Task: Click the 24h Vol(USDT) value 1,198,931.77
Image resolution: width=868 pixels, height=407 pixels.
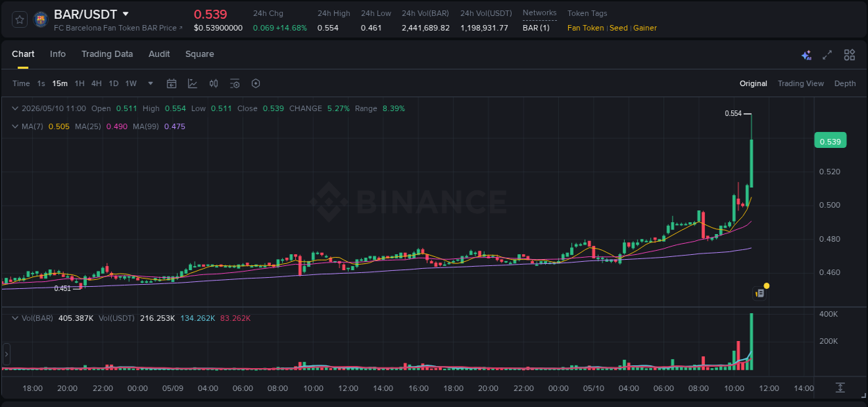Action: (x=484, y=28)
